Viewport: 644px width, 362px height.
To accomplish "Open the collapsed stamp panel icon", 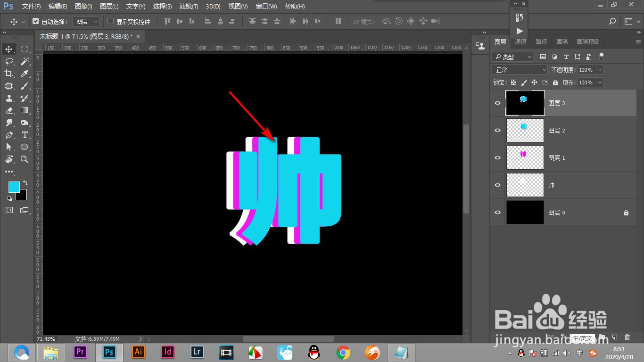I will pos(481,46).
